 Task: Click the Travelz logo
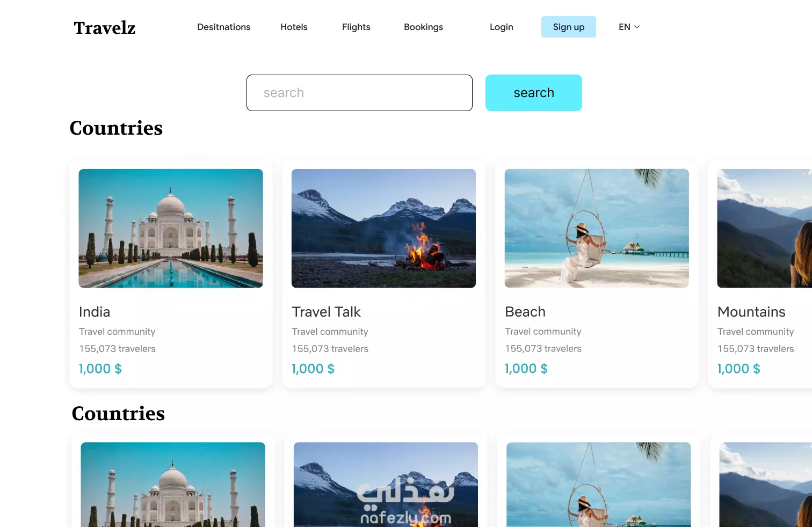105,28
